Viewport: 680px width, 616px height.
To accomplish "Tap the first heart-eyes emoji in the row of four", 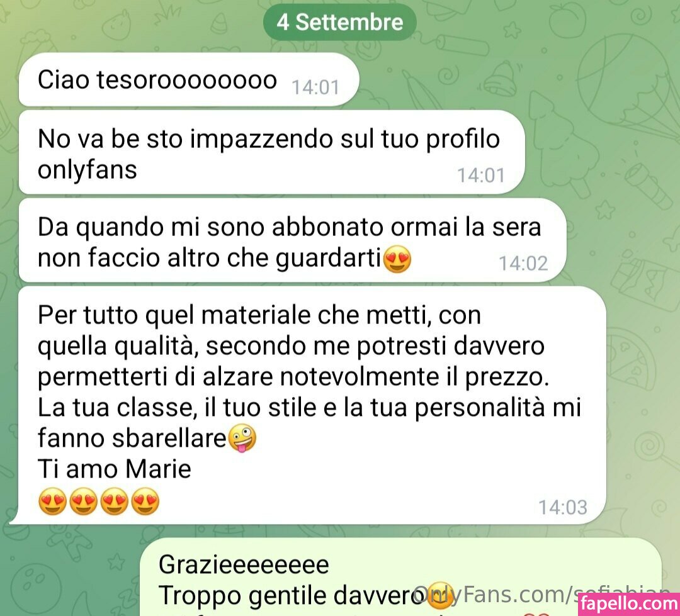I will click(52, 501).
